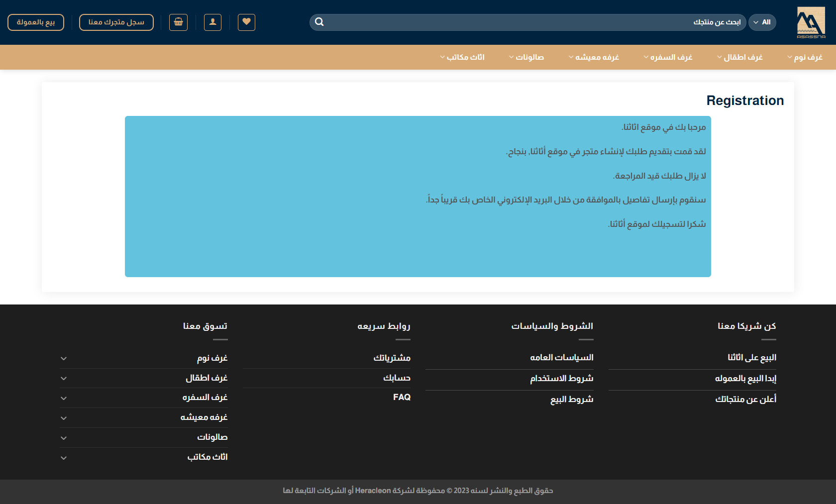Click the سجل متجرك معنا button
This screenshot has width=836, height=504.
[x=116, y=22]
